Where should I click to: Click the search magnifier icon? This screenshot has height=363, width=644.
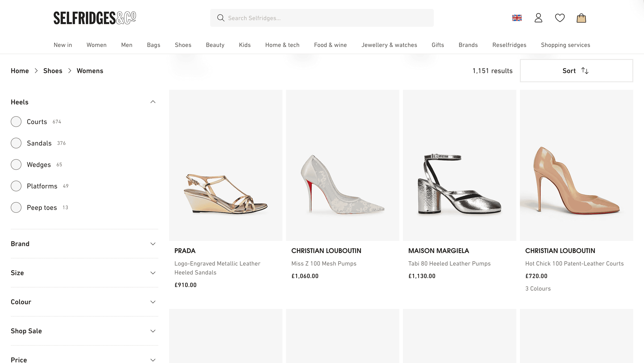[x=220, y=18]
